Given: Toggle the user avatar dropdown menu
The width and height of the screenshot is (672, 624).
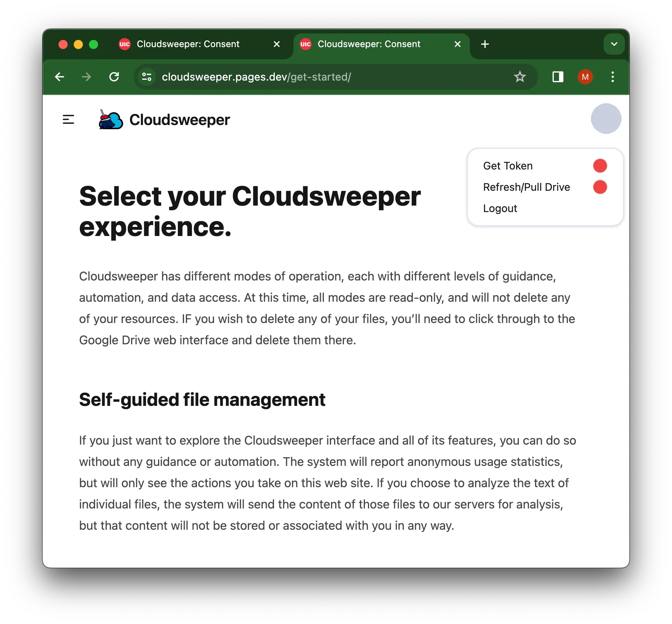Looking at the screenshot, I should tap(606, 119).
